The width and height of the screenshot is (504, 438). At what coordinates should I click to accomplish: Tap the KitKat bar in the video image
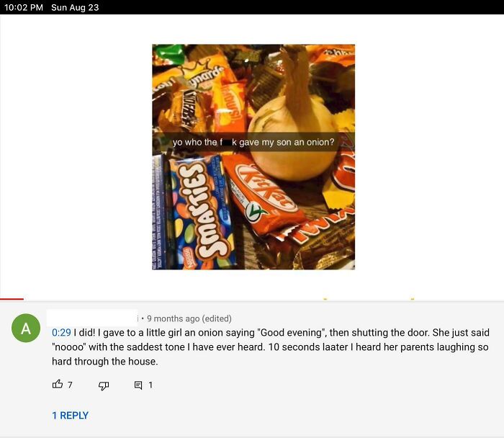click(x=264, y=193)
